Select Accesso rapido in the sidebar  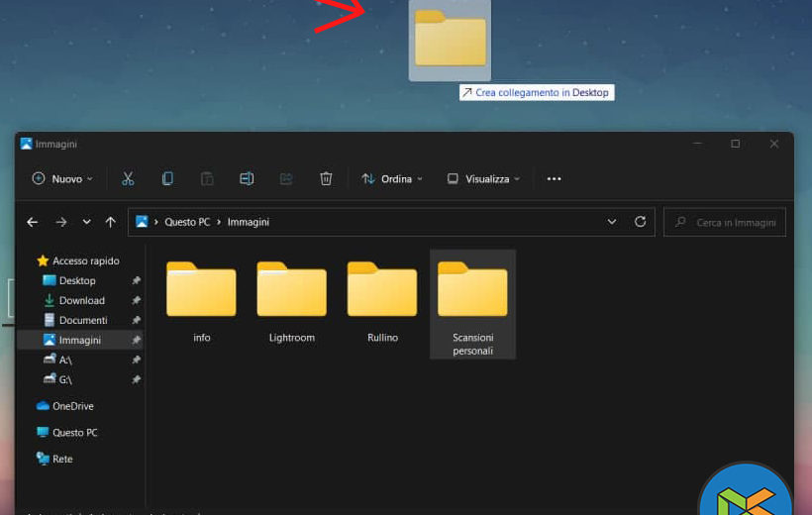coord(78,260)
